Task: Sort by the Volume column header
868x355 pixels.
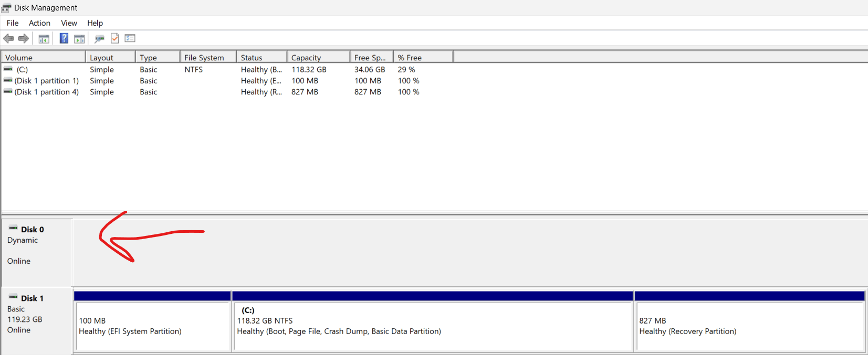Action: click(43, 57)
